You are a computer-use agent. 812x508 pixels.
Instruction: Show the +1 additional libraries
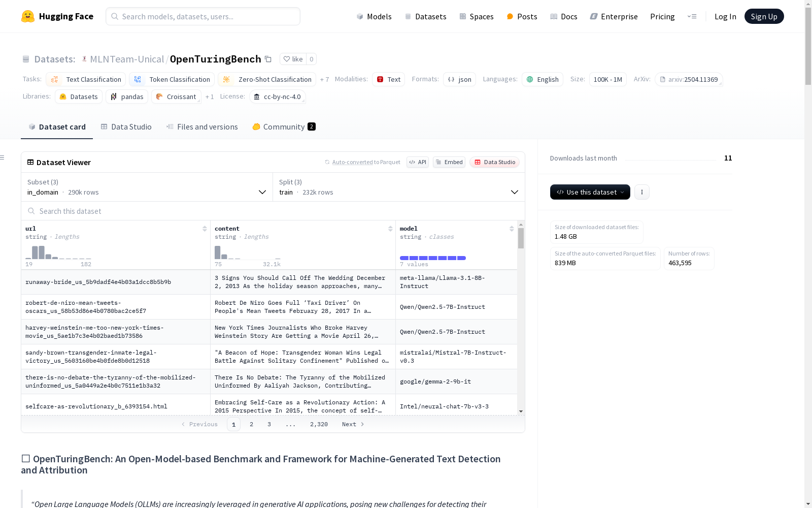click(210, 97)
